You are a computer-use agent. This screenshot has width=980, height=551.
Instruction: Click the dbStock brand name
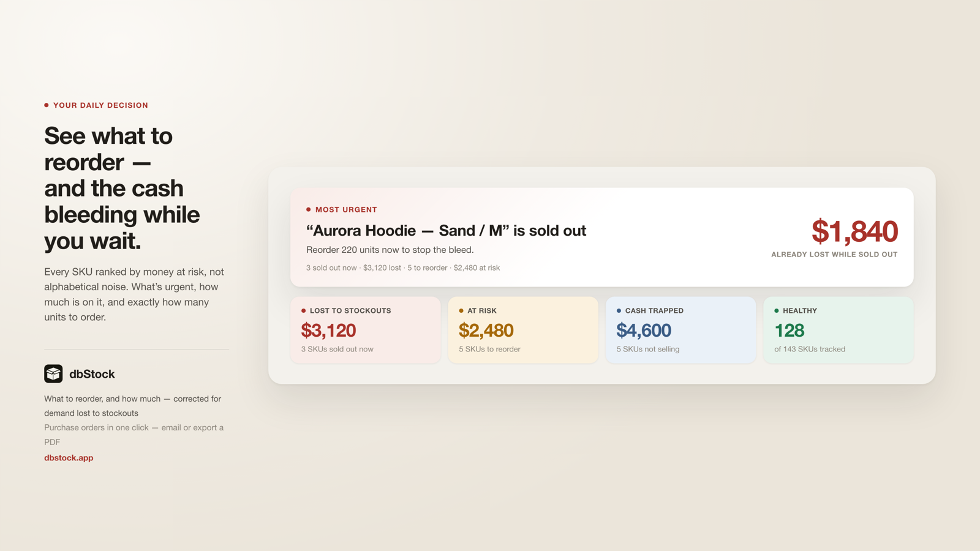coord(92,373)
